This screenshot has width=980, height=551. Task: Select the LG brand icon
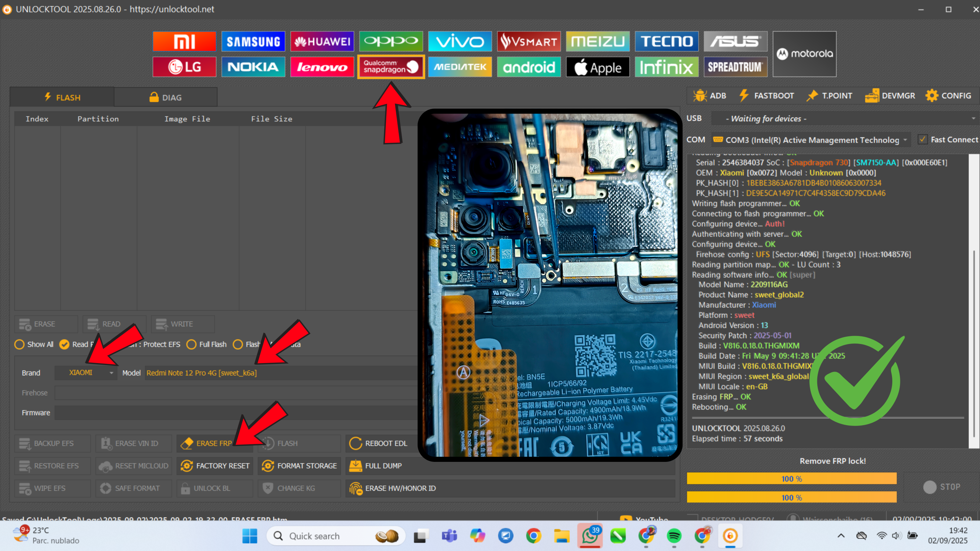[x=184, y=67]
